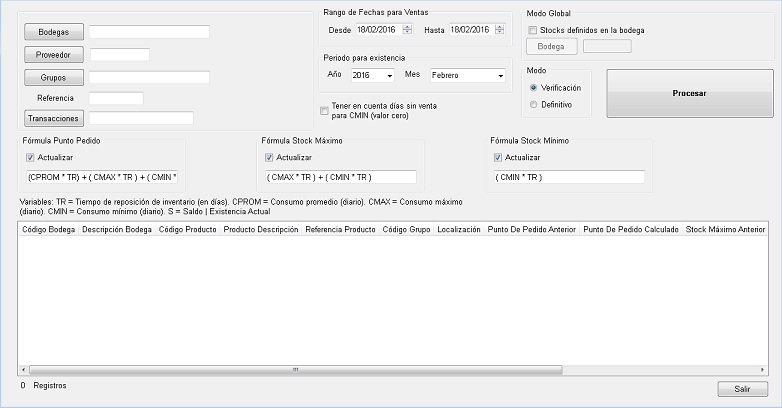Screen dimensions: 782x408
Task: Click the Proveedor button
Action: coord(54,55)
